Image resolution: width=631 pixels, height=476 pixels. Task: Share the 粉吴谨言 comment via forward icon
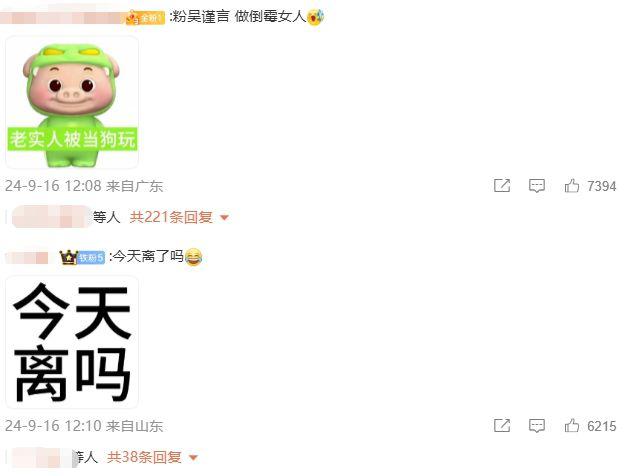click(502, 185)
